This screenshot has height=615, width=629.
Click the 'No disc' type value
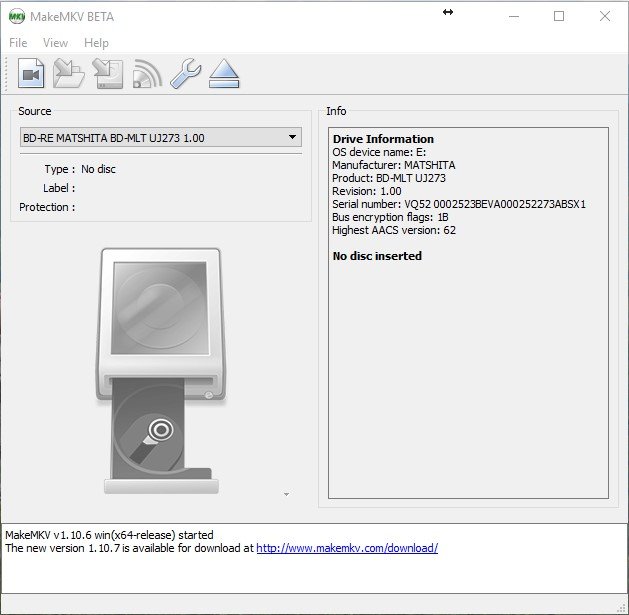click(98, 169)
